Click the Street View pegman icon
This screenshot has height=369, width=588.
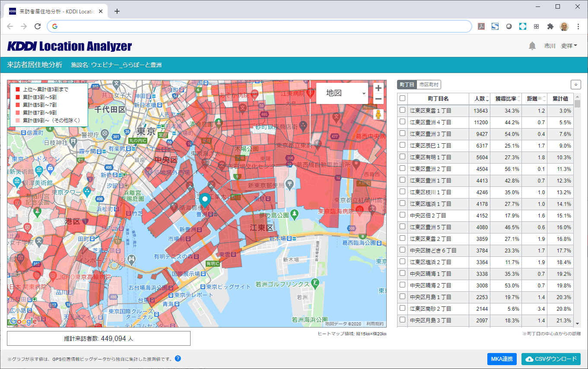[378, 114]
